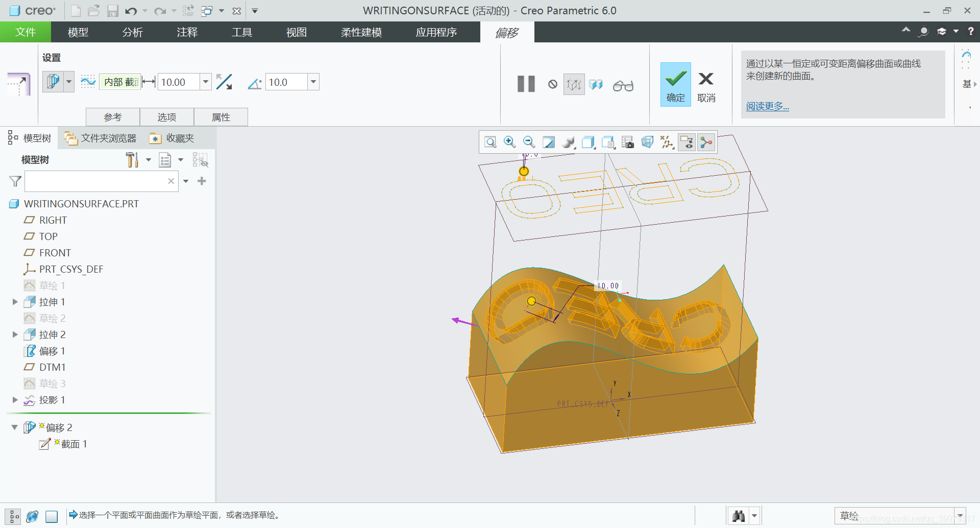Viewport: 980px width, 528px height.
Task: Click the regenerate model icon
Action: (188, 11)
